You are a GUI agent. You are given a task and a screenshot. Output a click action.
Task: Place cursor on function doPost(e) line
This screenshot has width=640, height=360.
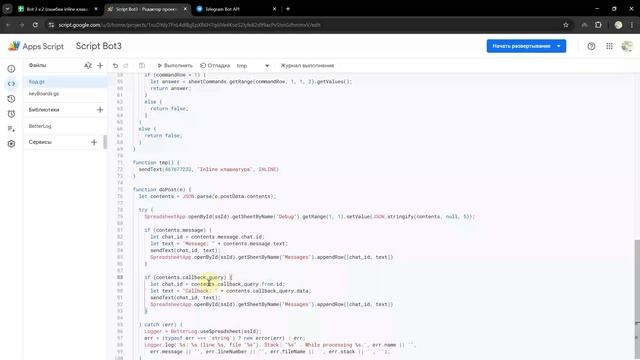click(162, 189)
